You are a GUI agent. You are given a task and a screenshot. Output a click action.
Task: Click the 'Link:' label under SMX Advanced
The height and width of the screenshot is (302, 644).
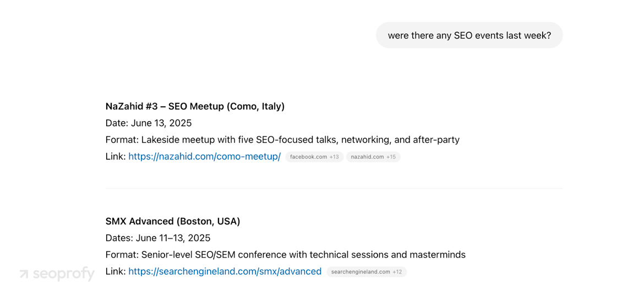pyautogui.click(x=116, y=271)
